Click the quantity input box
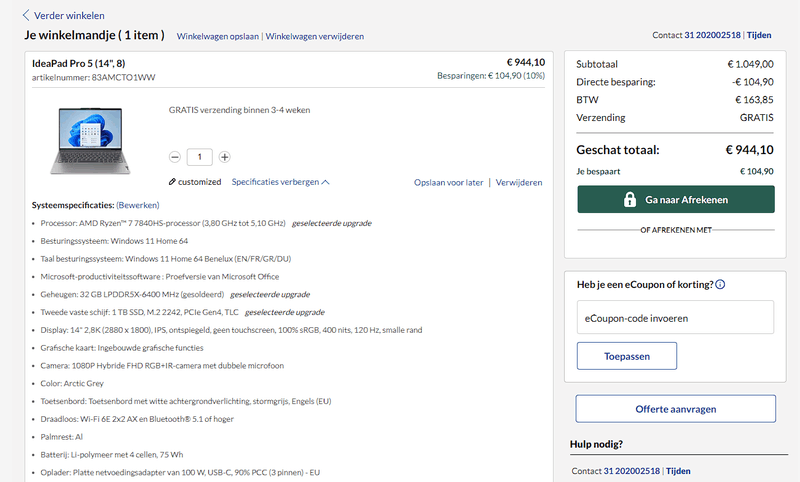Image resolution: width=800 pixels, height=482 pixels. 199,157
